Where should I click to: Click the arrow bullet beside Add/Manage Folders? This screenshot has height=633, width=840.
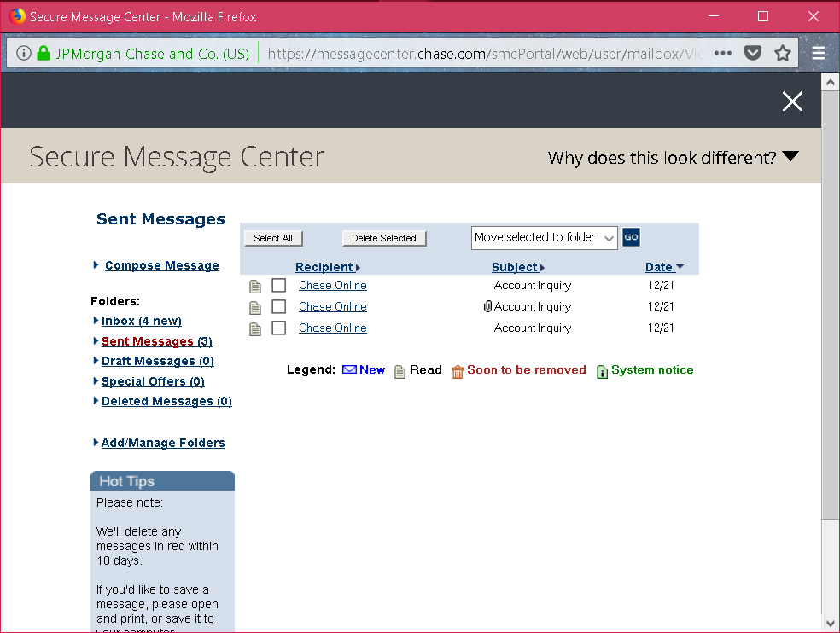click(x=96, y=443)
